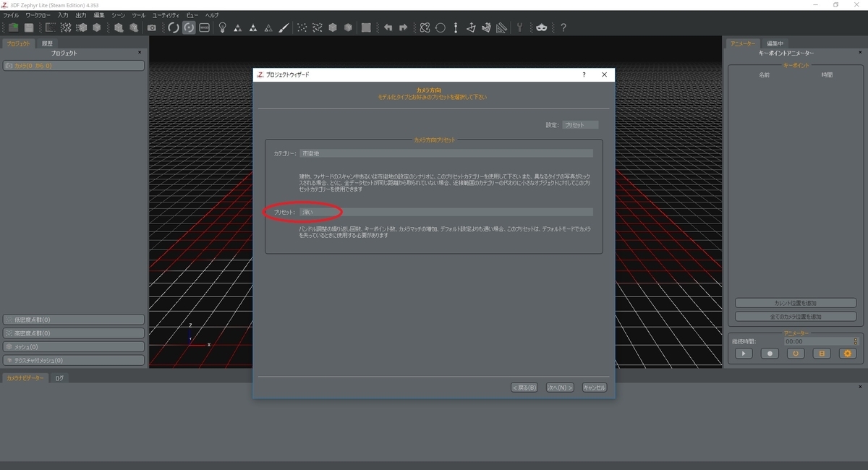This screenshot has width=868, height=470.
Task: Click the save project disk icon
Action: [x=29, y=28]
